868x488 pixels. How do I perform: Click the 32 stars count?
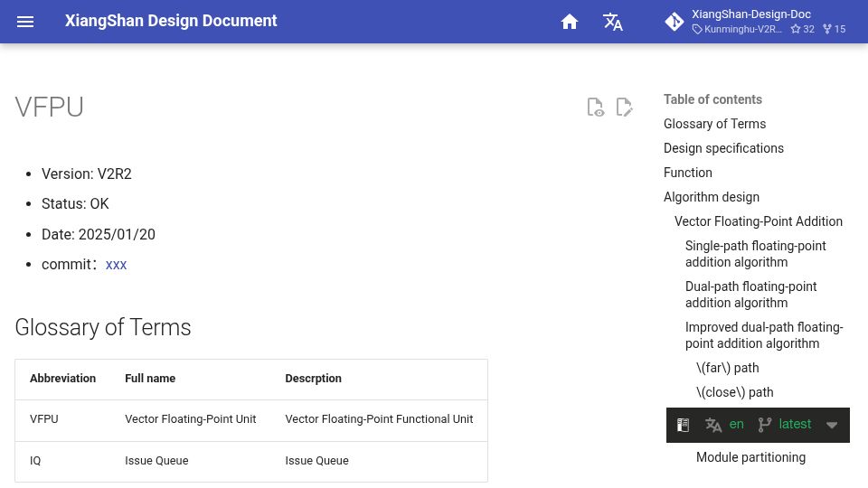pyautogui.click(x=803, y=29)
